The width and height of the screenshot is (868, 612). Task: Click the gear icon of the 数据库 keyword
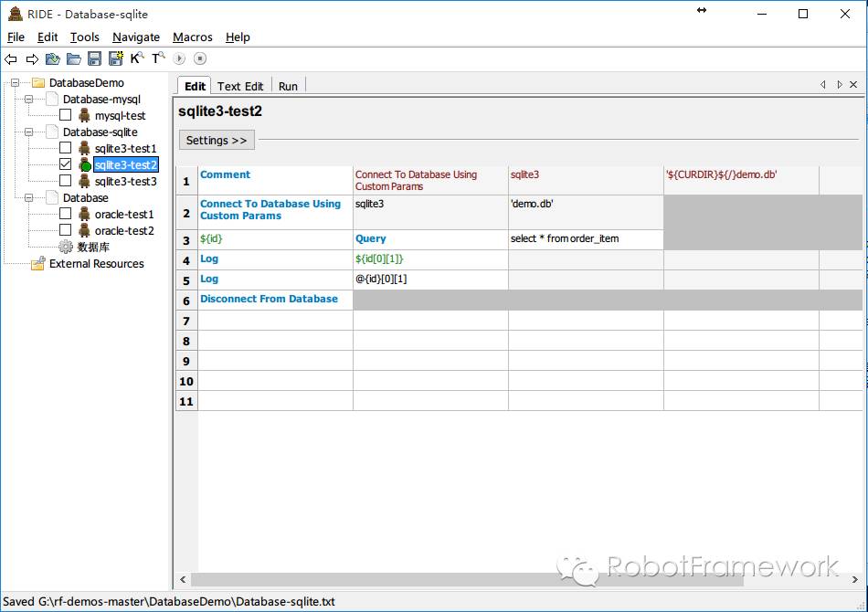(66, 247)
